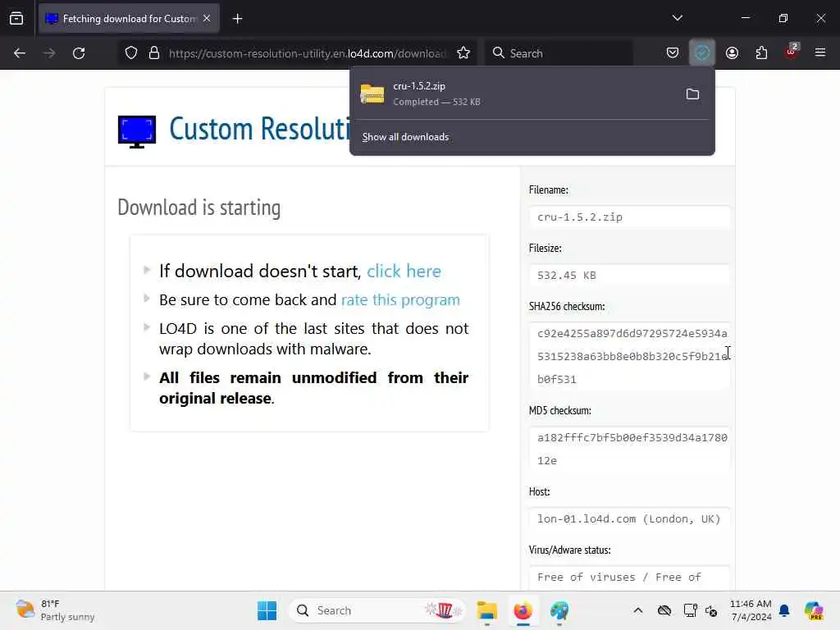Image resolution: width=840 pixels, height=630 pixels.
Task: Save page to Pocket
Action: click(x=673, y=53)
